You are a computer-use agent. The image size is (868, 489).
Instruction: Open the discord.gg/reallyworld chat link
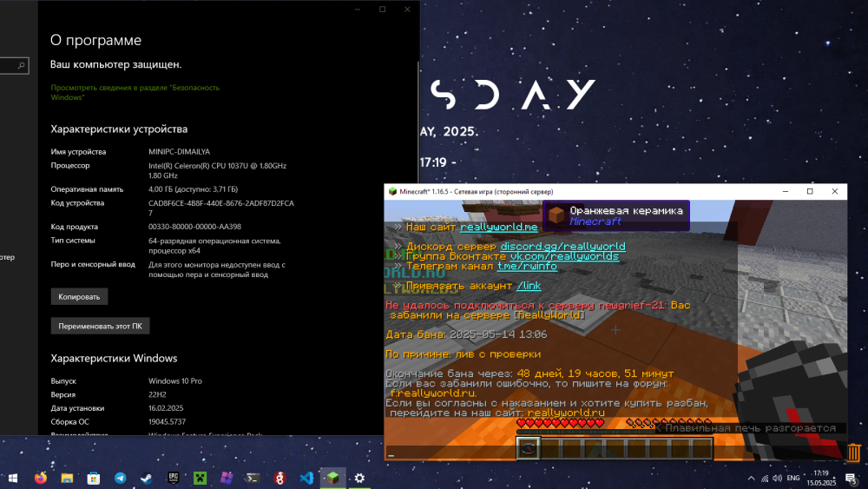[562, 247]
